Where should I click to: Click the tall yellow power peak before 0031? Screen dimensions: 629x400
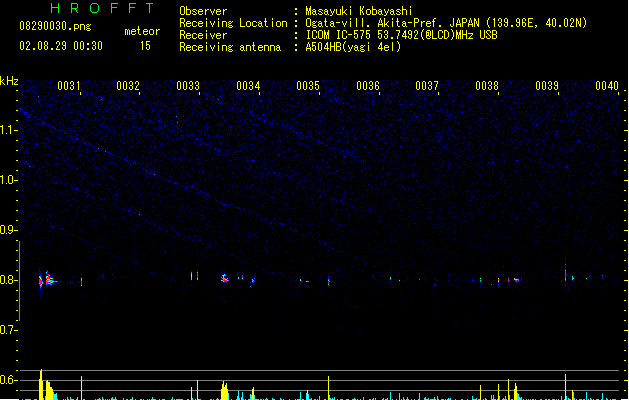[x=41, y=384]
